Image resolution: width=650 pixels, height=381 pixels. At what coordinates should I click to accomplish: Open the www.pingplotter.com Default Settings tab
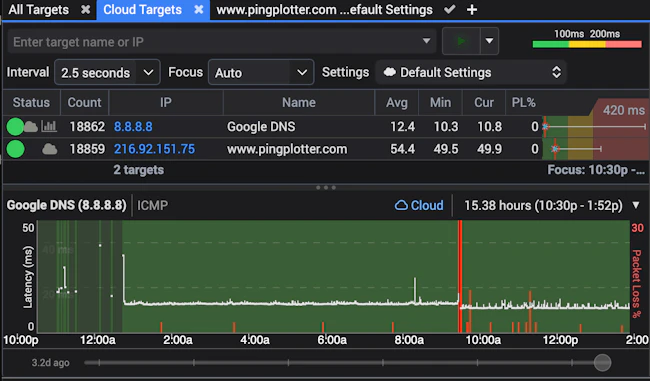point(324,10)
